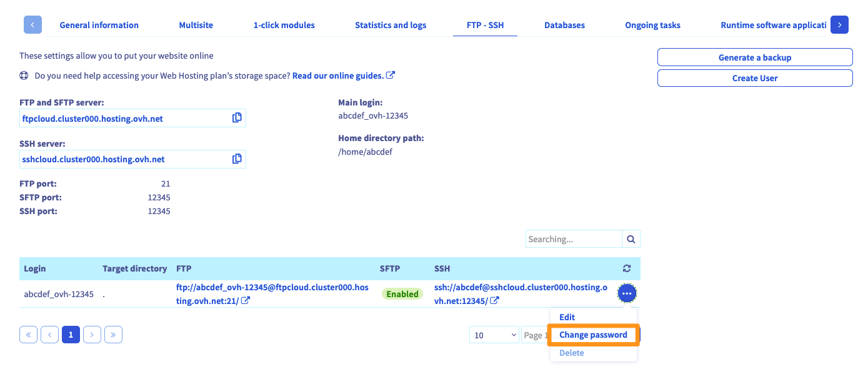868x382 pixels.
Task: Copy the SSH server address
Action: tap(237, 159)
